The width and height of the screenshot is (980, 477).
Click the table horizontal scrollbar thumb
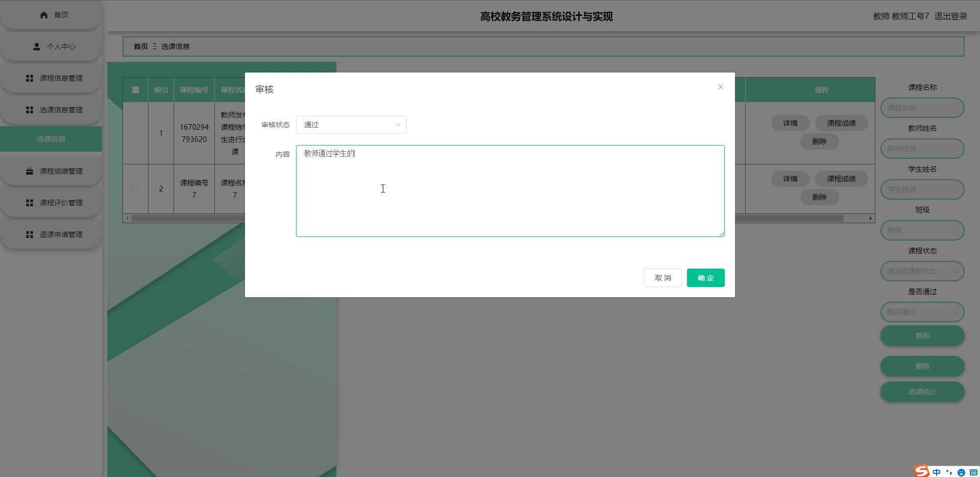pyautogui.click(x=487, y=219)
